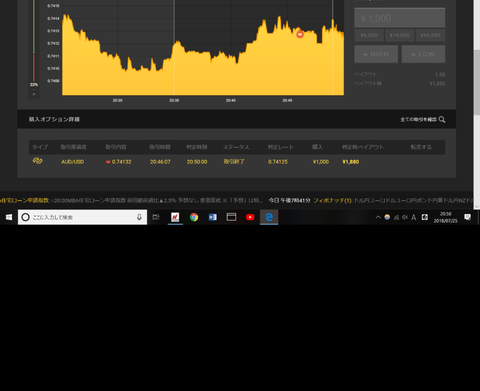
Task: Click the volume icon in the system tray
Action: (405, 217)
